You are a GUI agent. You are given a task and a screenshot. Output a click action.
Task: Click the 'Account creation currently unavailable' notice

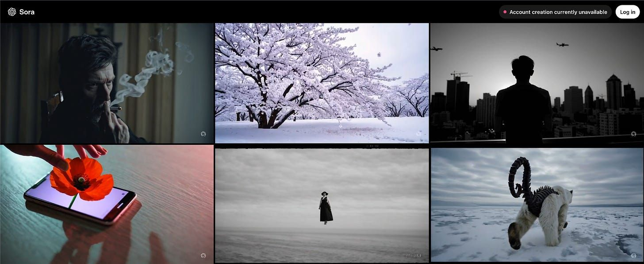[555, 12]
